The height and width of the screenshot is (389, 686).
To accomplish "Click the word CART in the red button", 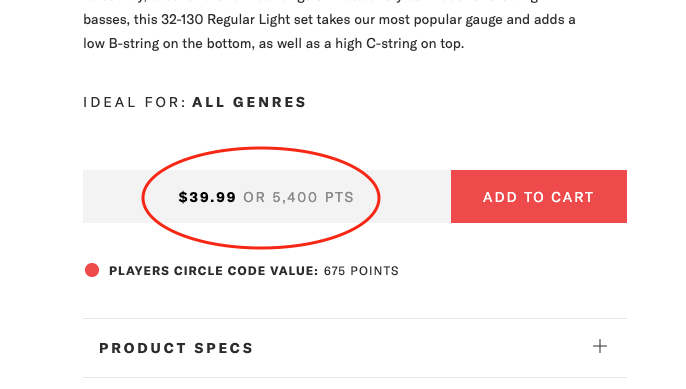I will pyautogui.click(x=572, y=197).
